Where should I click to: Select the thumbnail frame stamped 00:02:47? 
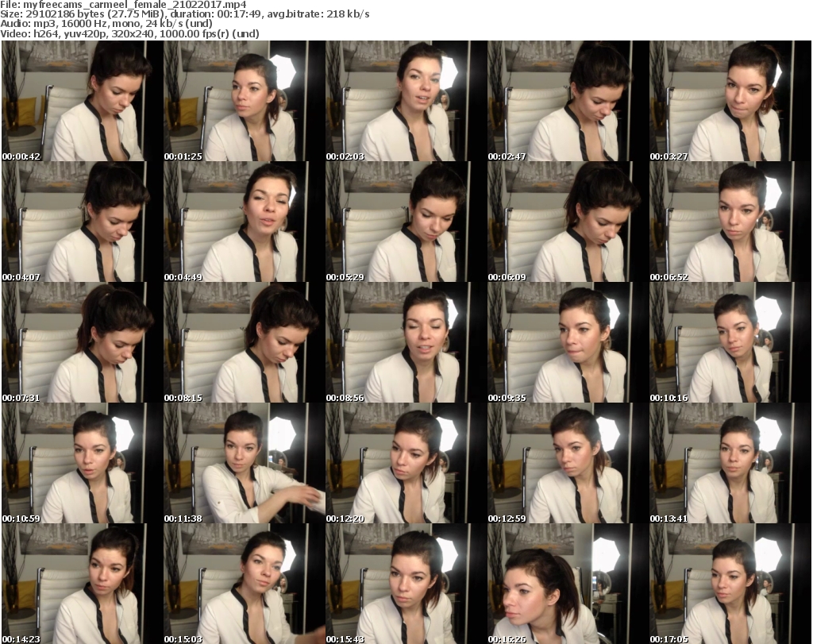pyautogui.click(x=567, y=101)
